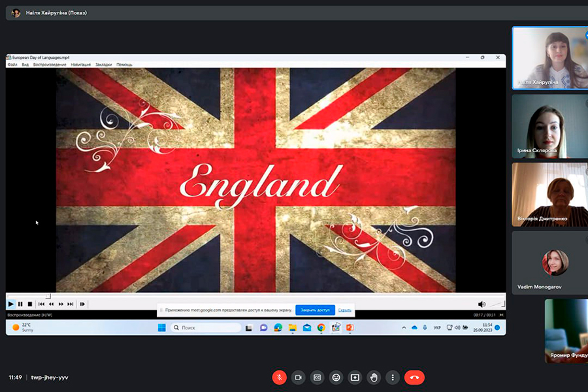
Task: Click the blue Закрыть доступ button
Action: [315, 310]
